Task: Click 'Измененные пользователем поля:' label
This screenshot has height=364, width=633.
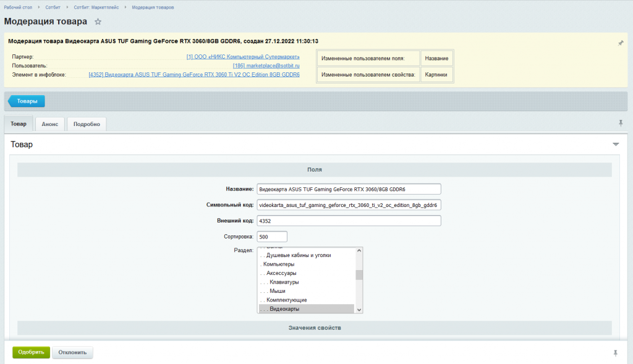Action: click(363, 59)
